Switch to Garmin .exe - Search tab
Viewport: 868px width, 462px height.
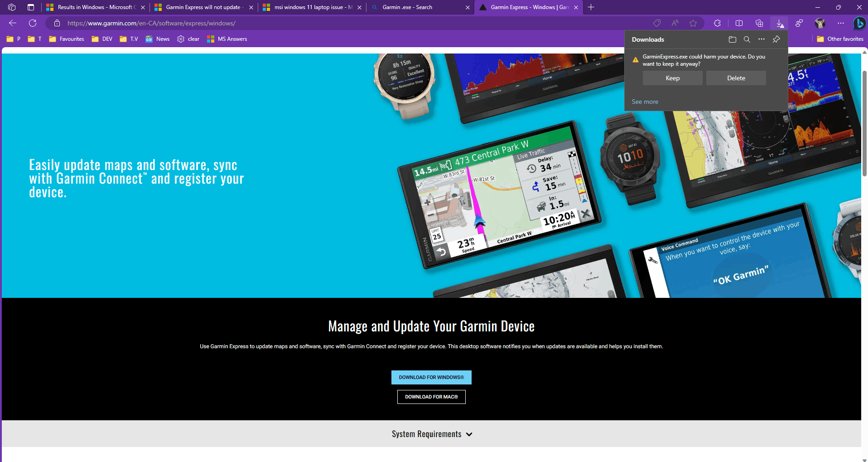(x=420, y=7)
